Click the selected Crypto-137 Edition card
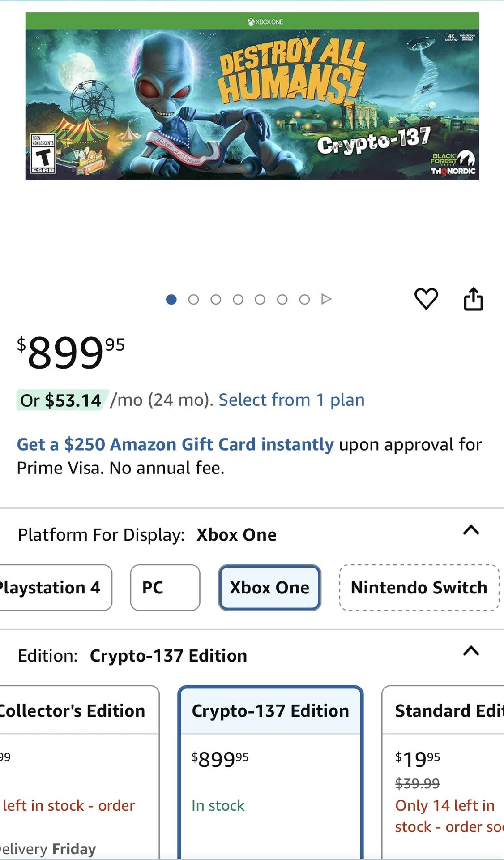Image resolution: width=504 pixels, height=860 pixels. tap(269, 761)
